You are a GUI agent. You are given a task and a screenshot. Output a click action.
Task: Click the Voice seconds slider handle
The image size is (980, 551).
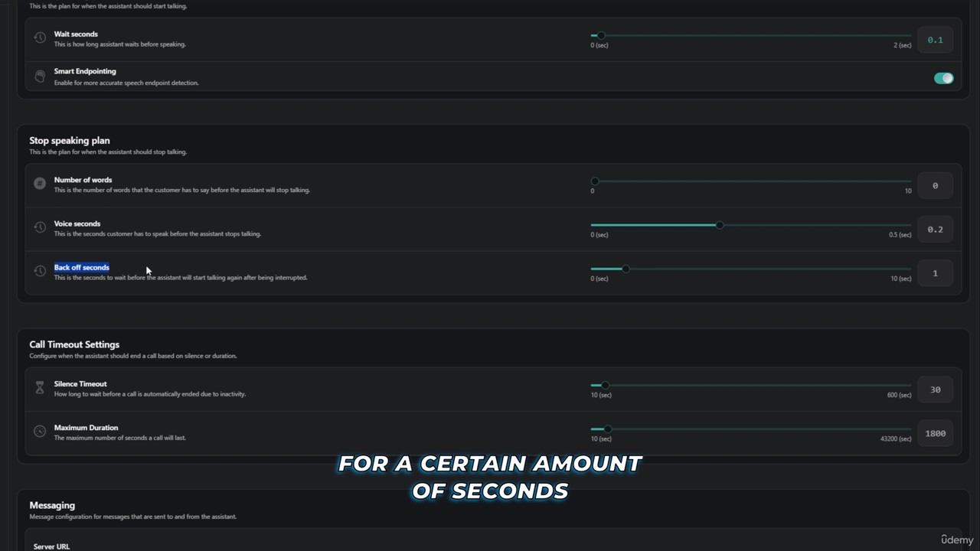coord(719,225)
